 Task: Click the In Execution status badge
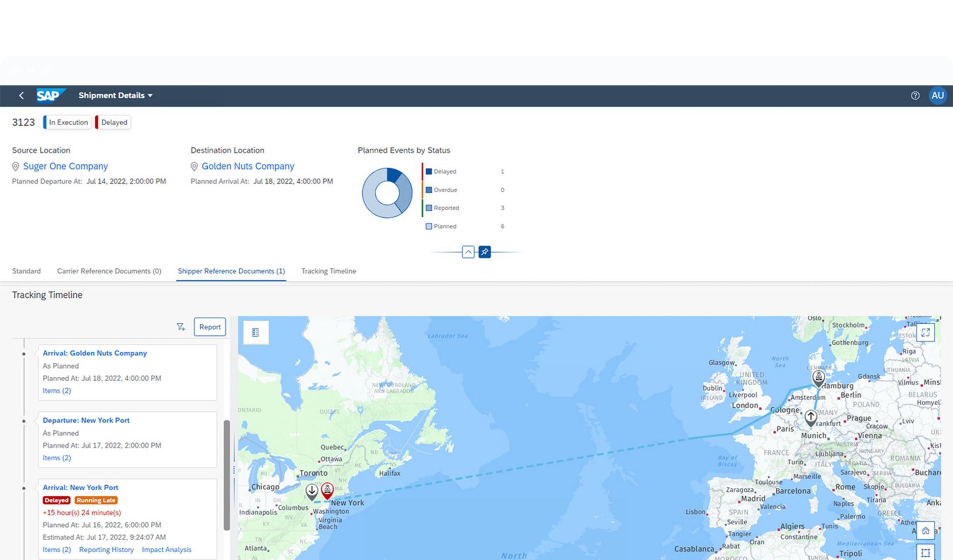click(67, 122)
